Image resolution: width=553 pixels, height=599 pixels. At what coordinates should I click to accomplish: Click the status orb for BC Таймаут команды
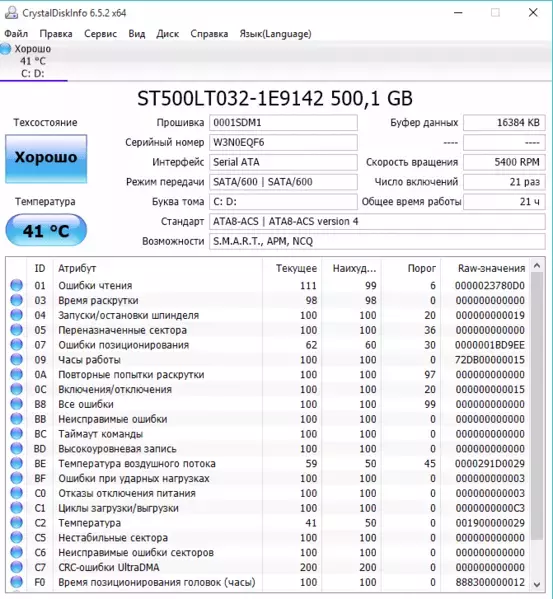pos(16,434)
